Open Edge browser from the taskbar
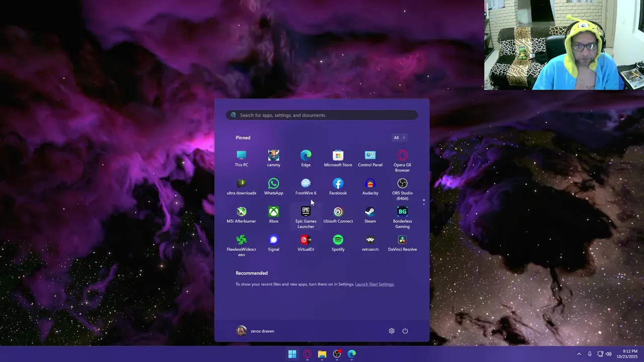The image size is (644, 362). (x=352, y=354)
